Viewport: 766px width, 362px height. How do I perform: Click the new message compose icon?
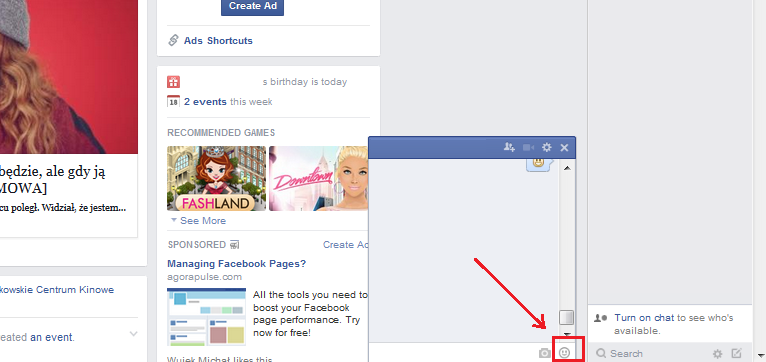click(736, 353)
